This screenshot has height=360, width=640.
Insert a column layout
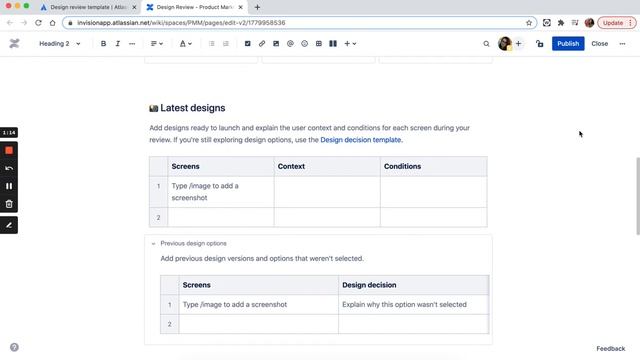point(333,44)
